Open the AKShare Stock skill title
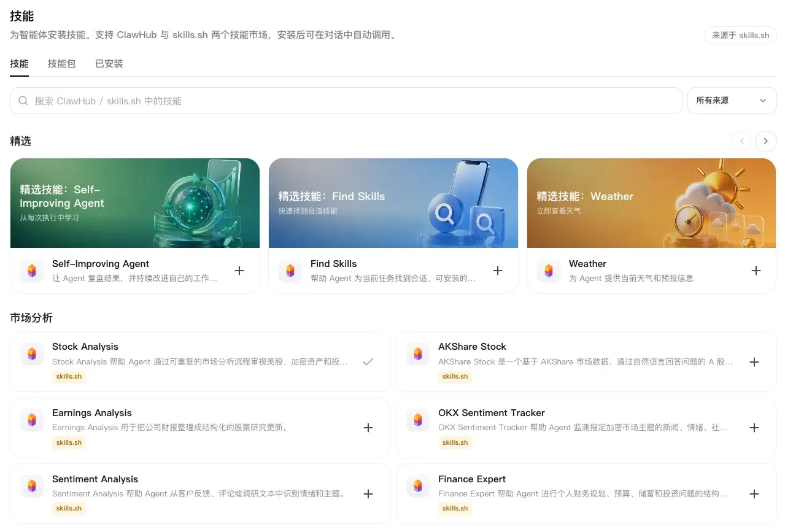Viewport: 785px width, 532px height. tap(472, 347)
